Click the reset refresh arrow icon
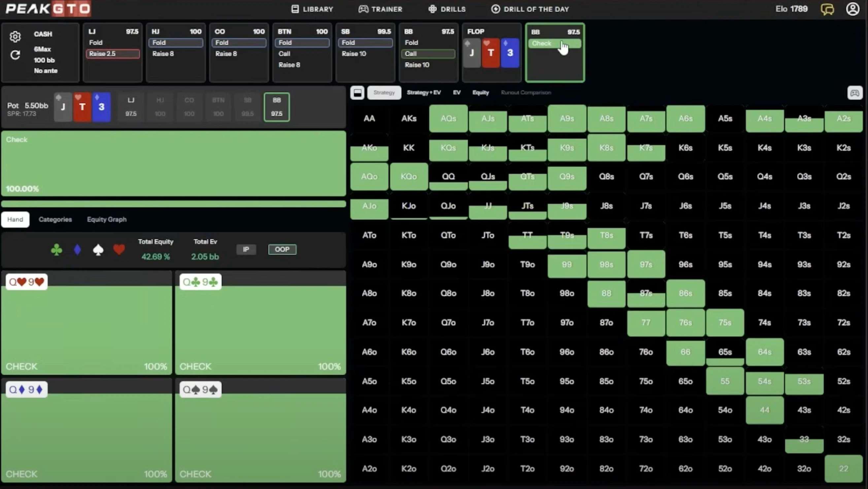 tap(15, 55)
